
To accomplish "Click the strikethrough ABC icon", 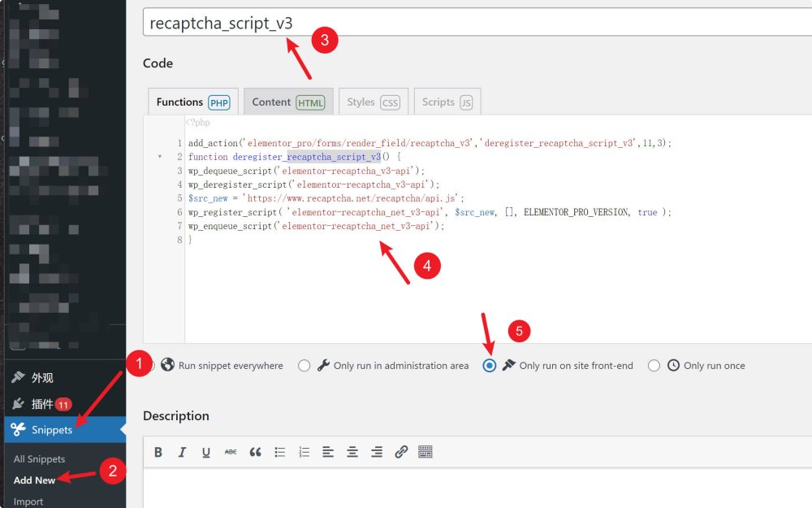I will point(231,452).
